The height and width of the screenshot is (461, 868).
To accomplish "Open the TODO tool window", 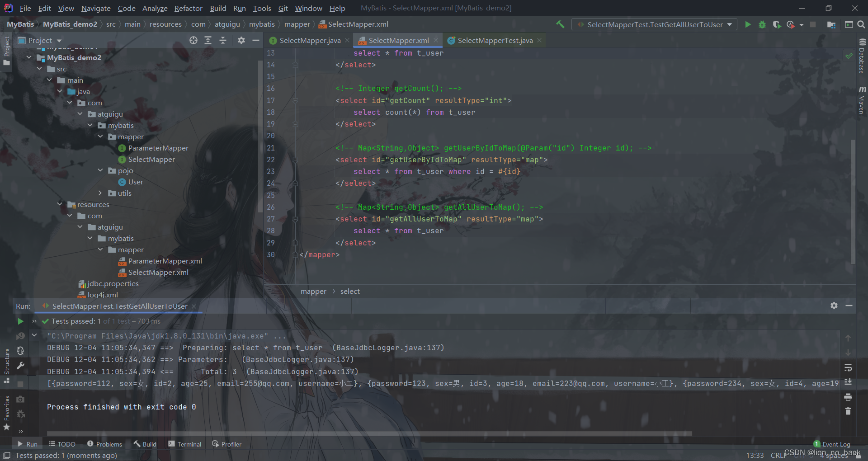I will tap(62, 444).
